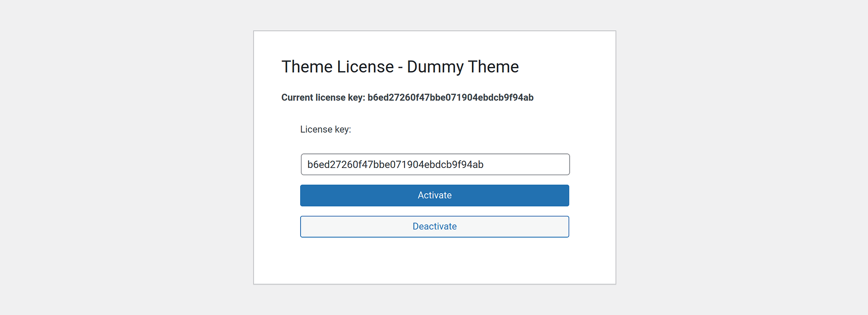
Task: Focus the License key input field
Action: (x=434, y=164)
